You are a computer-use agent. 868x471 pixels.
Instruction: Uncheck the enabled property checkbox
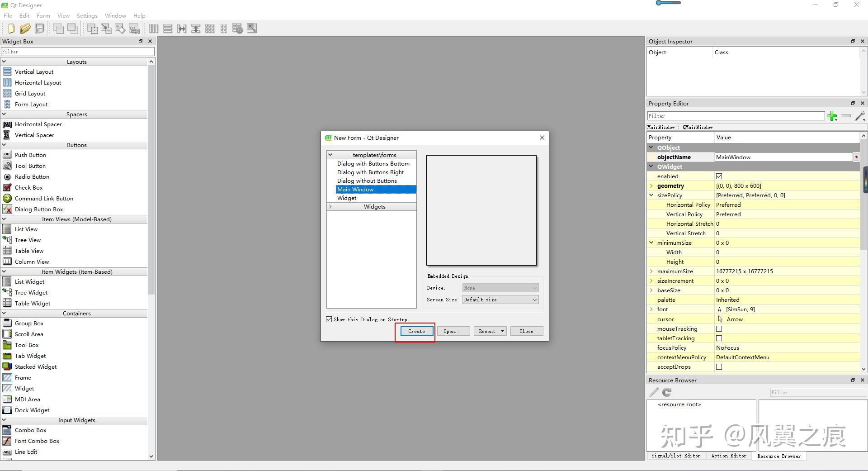719,176
